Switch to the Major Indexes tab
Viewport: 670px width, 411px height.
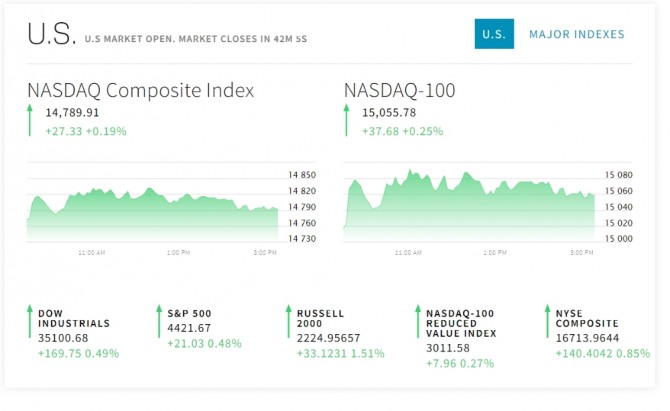pos(577,35)
